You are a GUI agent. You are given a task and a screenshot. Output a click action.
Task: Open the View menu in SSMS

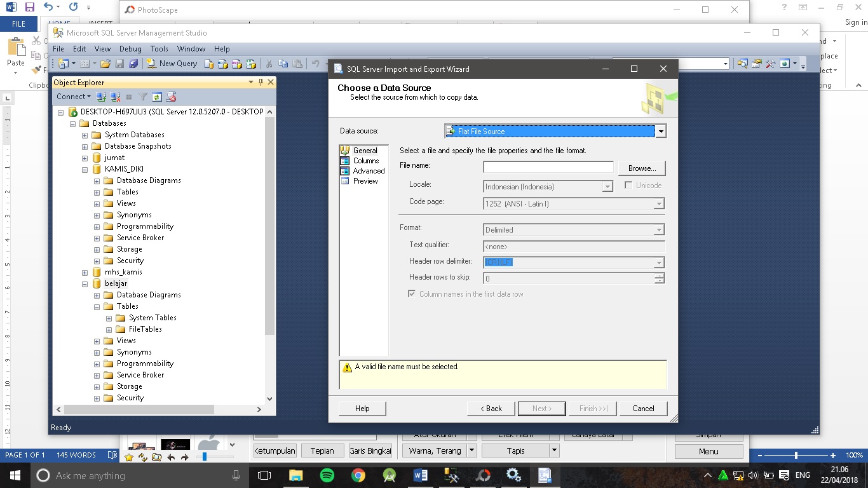102,49
